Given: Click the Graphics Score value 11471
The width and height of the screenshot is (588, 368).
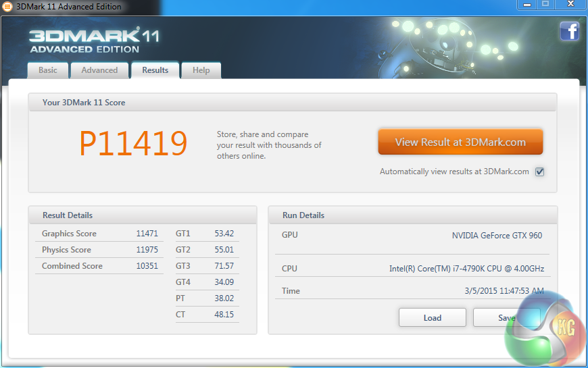Looking at the screenshot, I should (147, 234).
